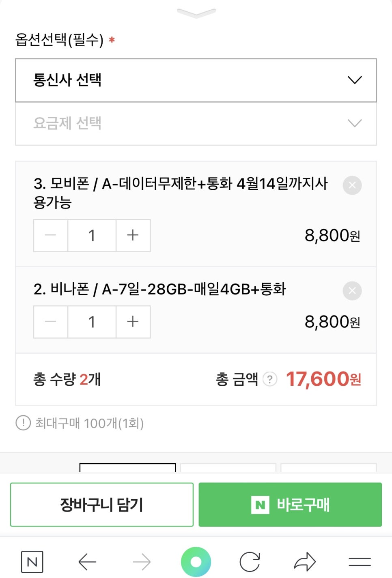The image size is (392, 578).
Task: Remove the 모비폰 option item
Action: pos(352,185)
